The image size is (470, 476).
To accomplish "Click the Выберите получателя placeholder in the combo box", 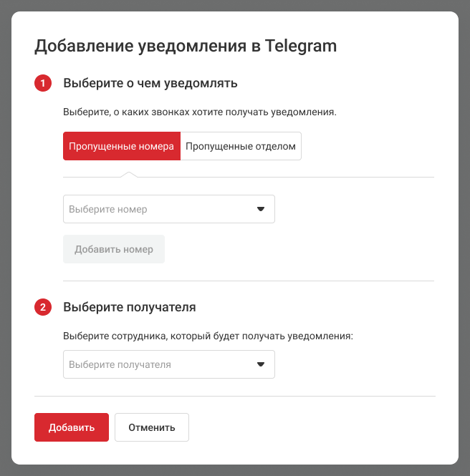I will pos(120,365).
